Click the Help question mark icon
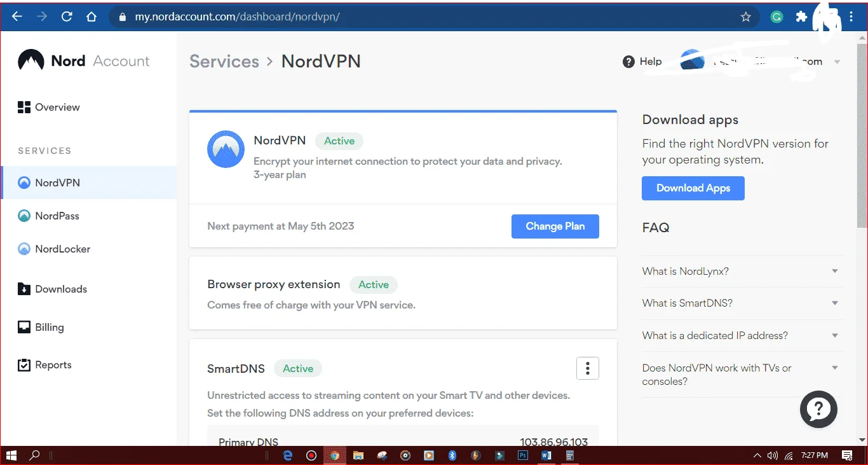Viewport: 868px width, 465px height. [x=629, y=62]
